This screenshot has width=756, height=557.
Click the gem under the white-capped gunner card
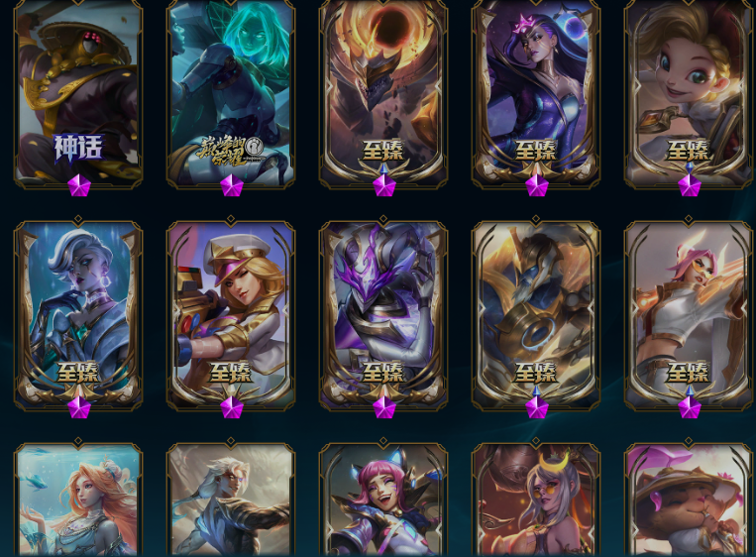(232, 407)
